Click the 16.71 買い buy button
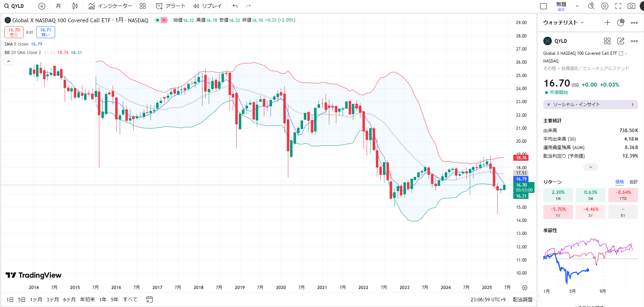 [x=46, y=32]
